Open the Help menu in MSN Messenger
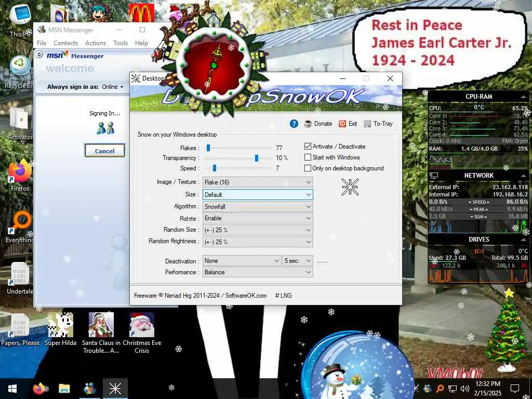This screenshot has width=532, height=399. point(141,43)
